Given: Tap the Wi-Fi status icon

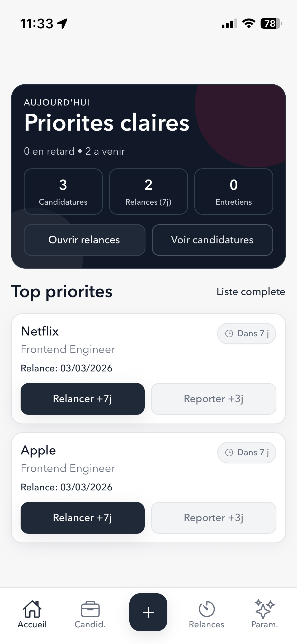Looking at the screenshot, I should 248,24.
